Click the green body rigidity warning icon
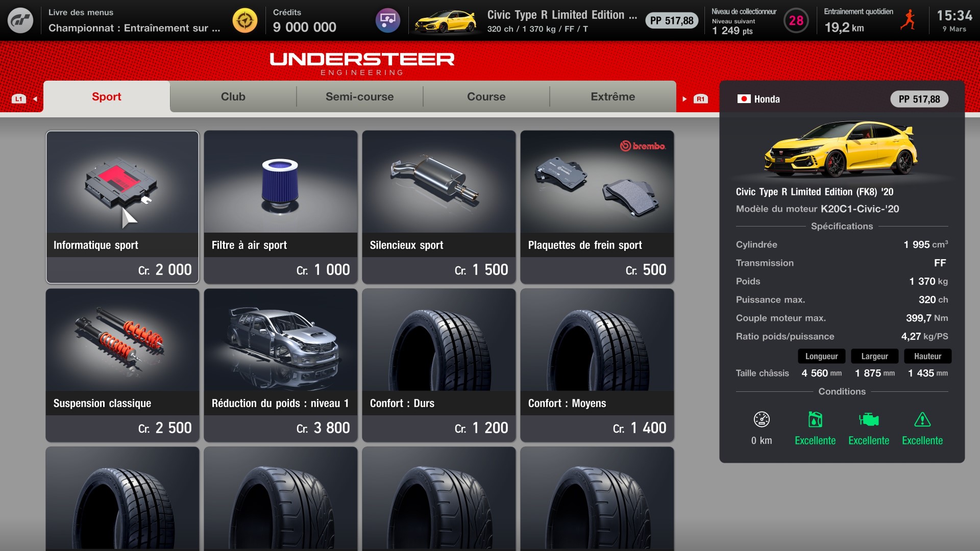Screen dimensions: 980x551 click(922, 419)
